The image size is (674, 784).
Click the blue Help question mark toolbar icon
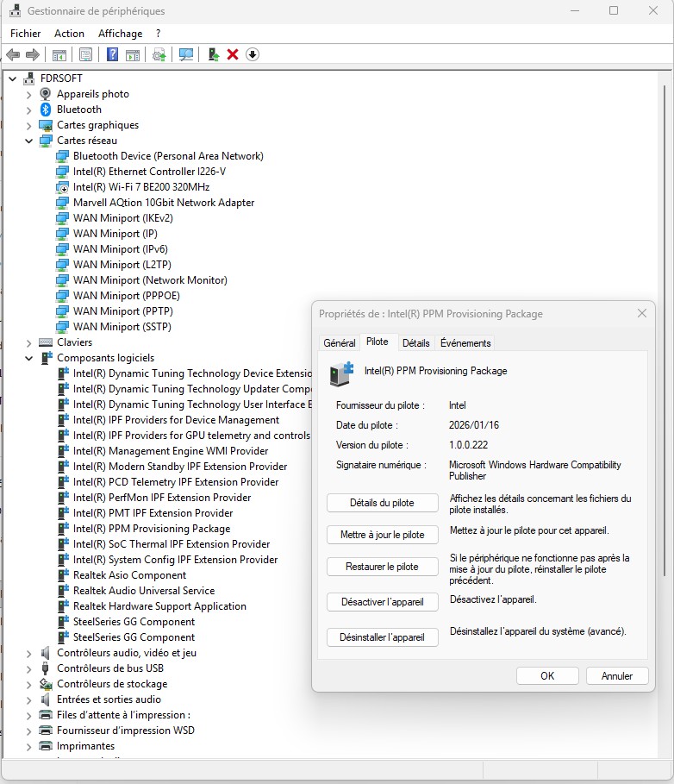[x=112, y=54]
